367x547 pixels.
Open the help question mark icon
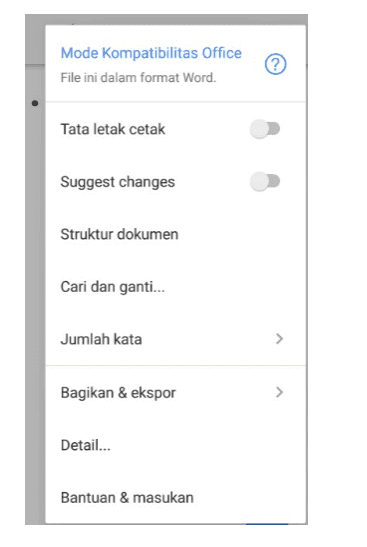pos(275,64)
